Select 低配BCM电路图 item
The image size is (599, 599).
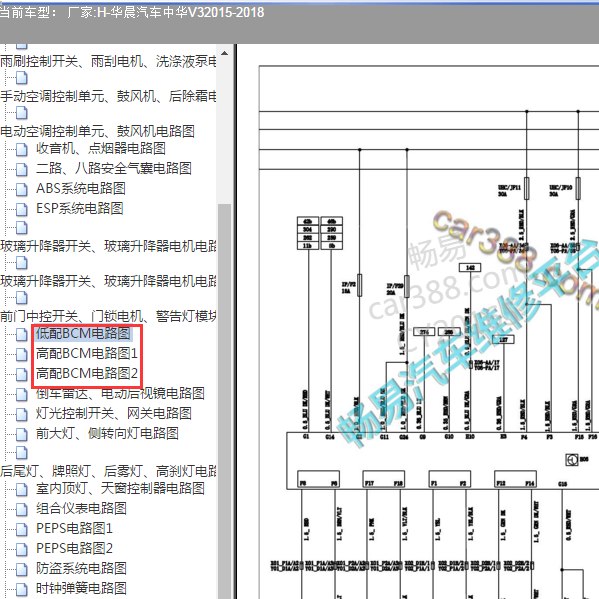point(84,333)
